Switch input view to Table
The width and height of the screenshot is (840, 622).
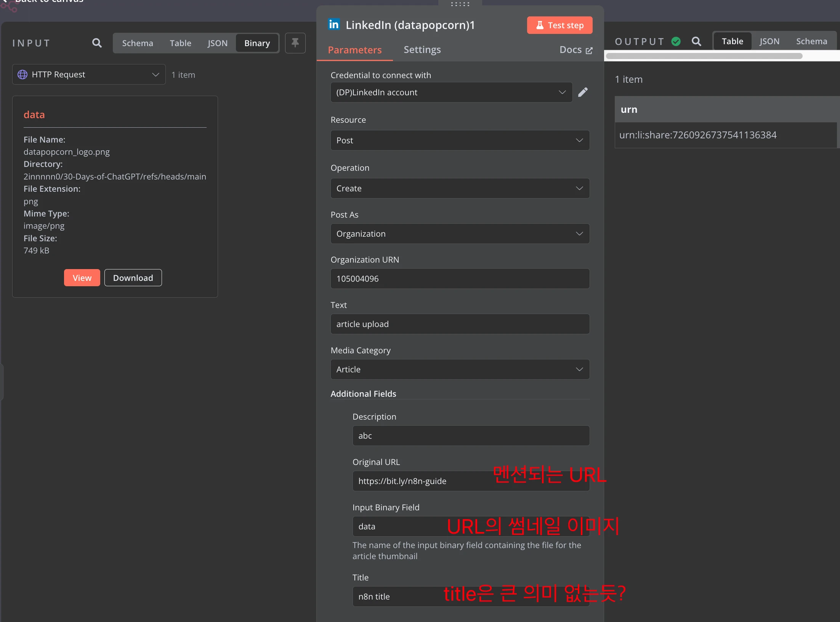pos(180,43)
